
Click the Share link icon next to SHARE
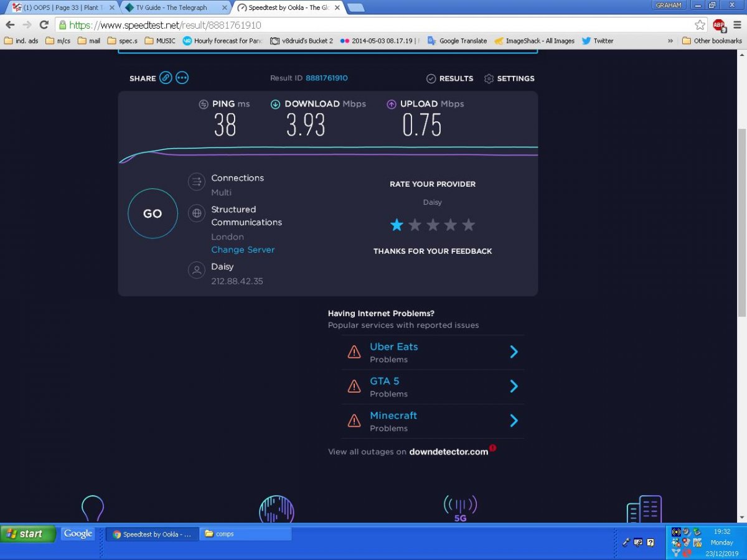[x=165, y=77]
